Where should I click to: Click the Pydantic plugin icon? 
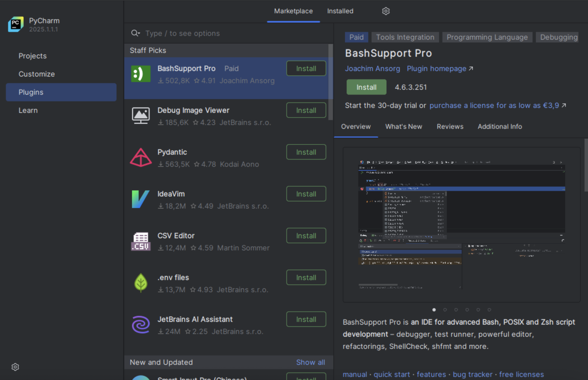(141, 157)
